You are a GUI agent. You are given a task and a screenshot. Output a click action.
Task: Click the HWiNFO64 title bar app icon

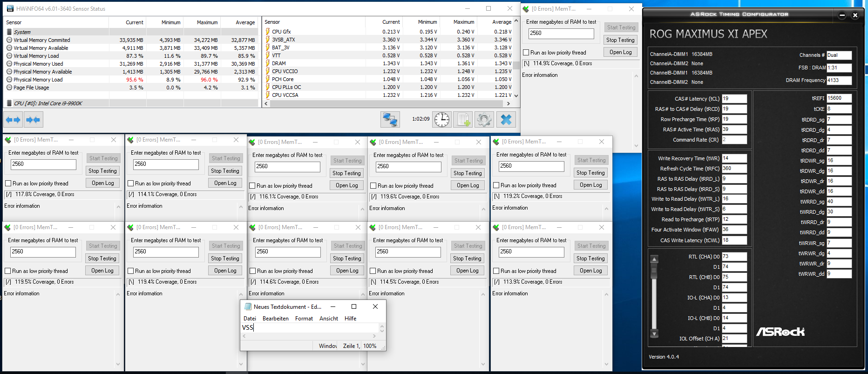10,8
